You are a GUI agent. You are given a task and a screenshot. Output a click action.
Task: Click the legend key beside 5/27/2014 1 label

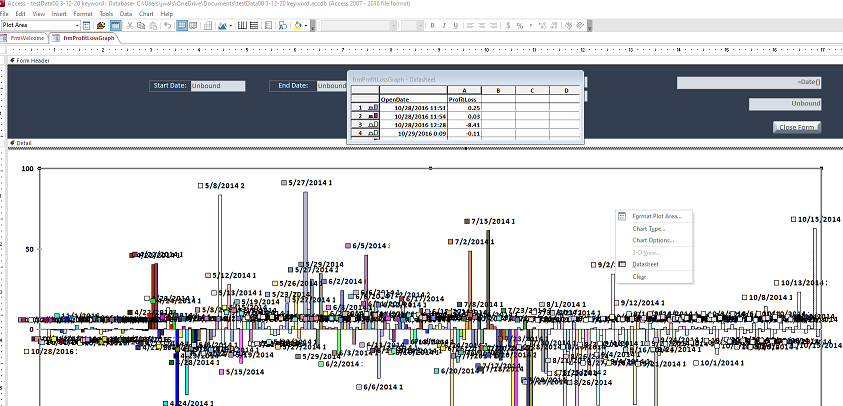284,183
